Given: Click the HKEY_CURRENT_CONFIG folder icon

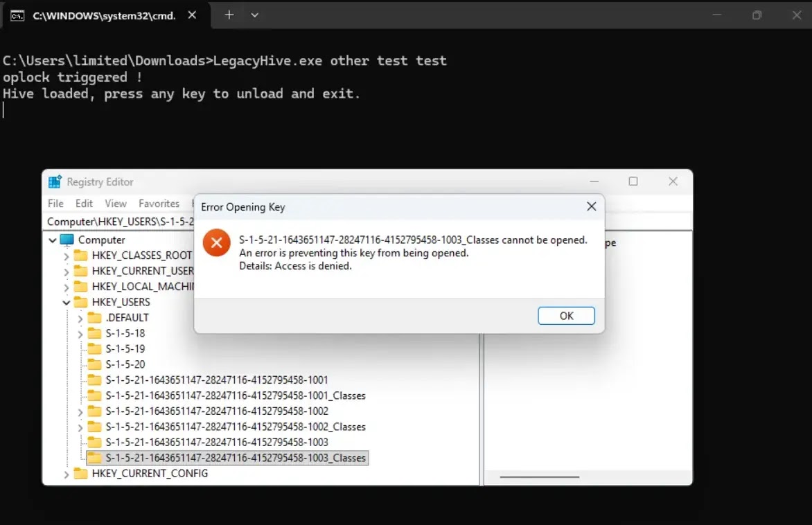Looking at the screenshot, I should 81,473.
